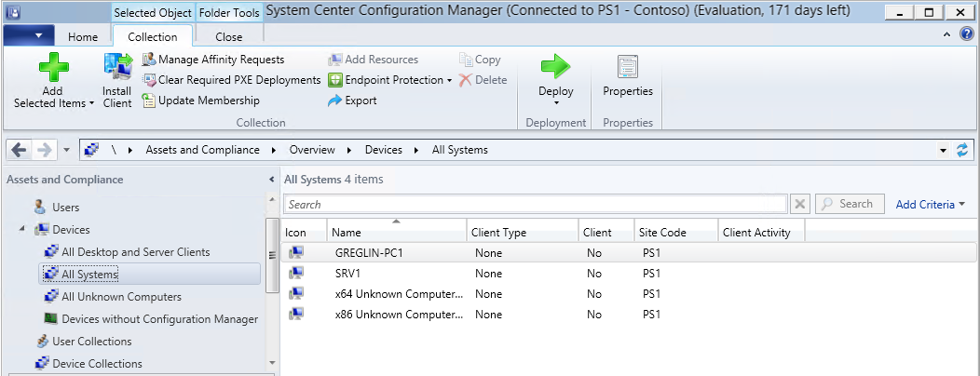Click the Add Selected Items green plus icon
Viewport: 980px width, 376px height.
coord(53,67)
